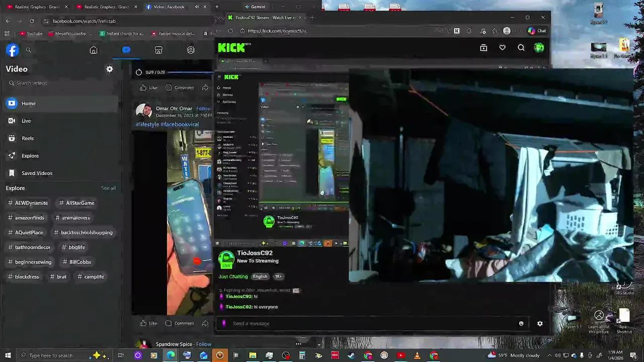This screenshot has width=644, height=362.
Task: Open the Instant chords bookmark
Action: 122,34
